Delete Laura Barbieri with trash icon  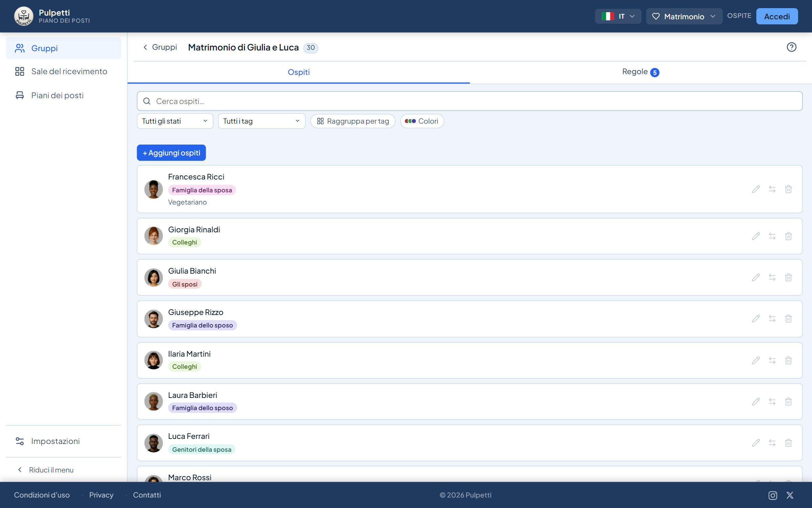pyautogui.click(x=788, y=402)
